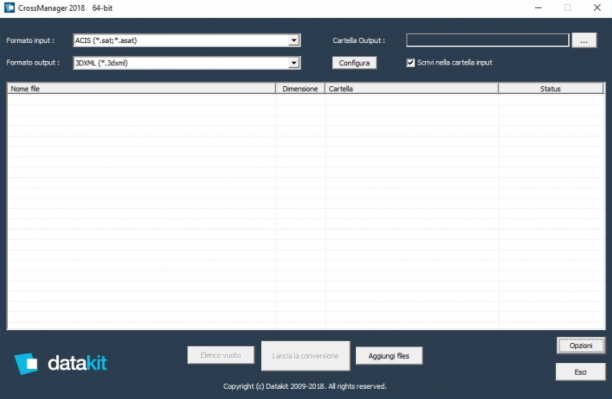The image size is (612, 399).
Task: Expand the Formato output dropdown arrow
Action: coord(294,63)
